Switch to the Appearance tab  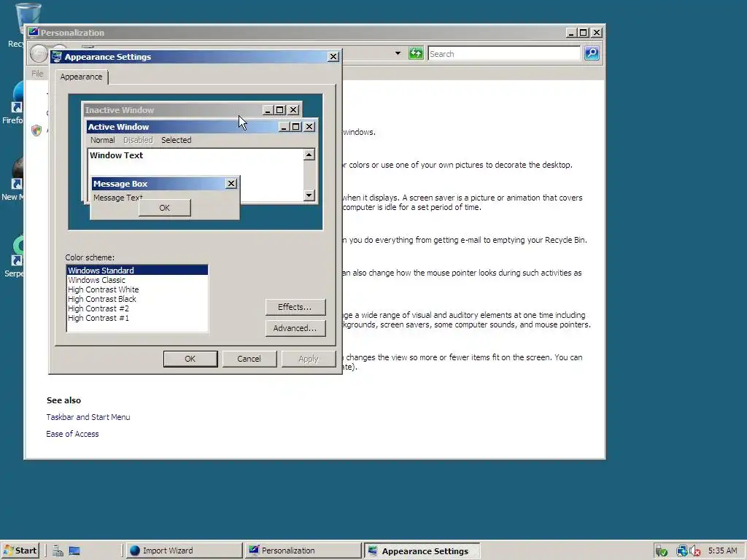point(81,77)
